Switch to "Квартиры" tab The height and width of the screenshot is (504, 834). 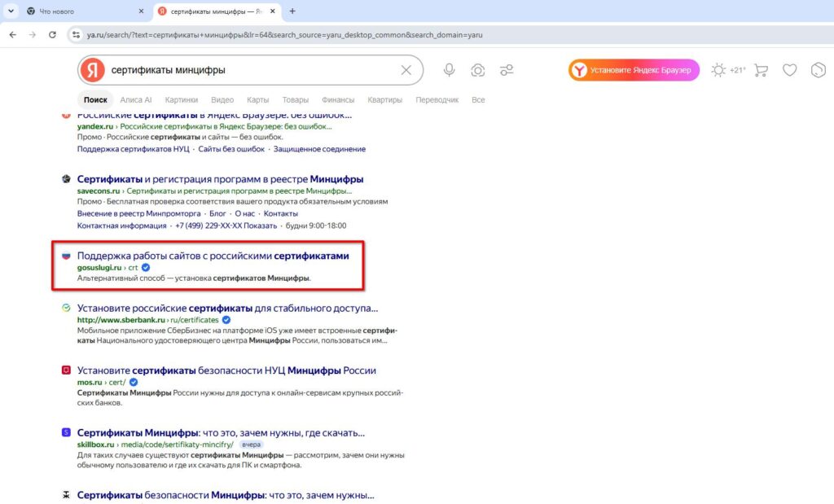point(384,100)
